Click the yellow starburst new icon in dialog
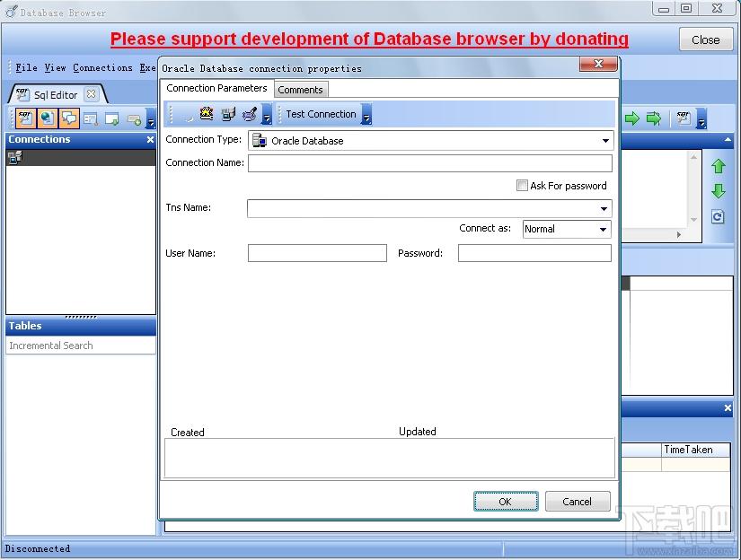 tap(207, 113)
